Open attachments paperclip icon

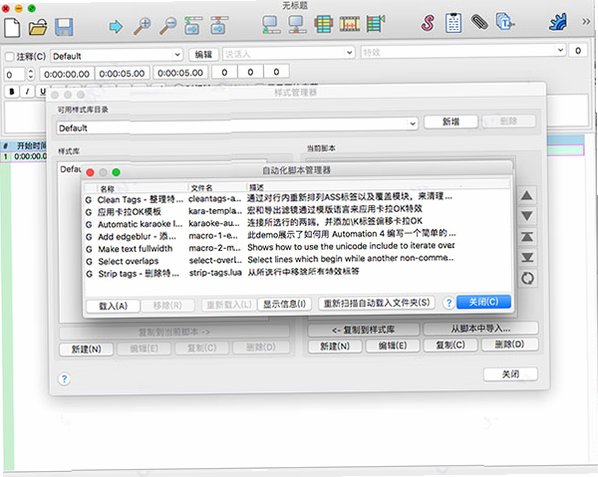point(479,22)
